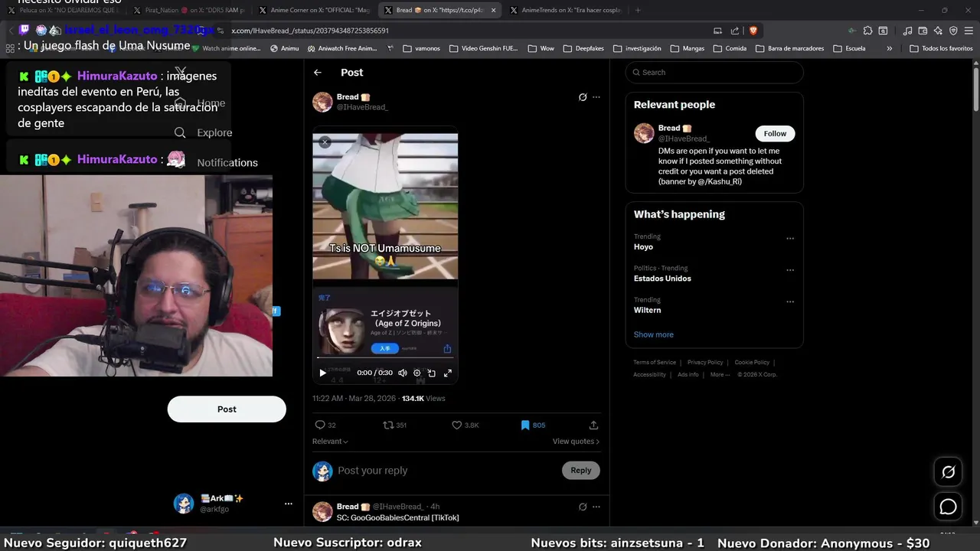Image resolution: width=980 pixels, height=551 pixels.
Task: Switch video to picture-in-picture
Action: pyautogui.click(x=432, y=373)
